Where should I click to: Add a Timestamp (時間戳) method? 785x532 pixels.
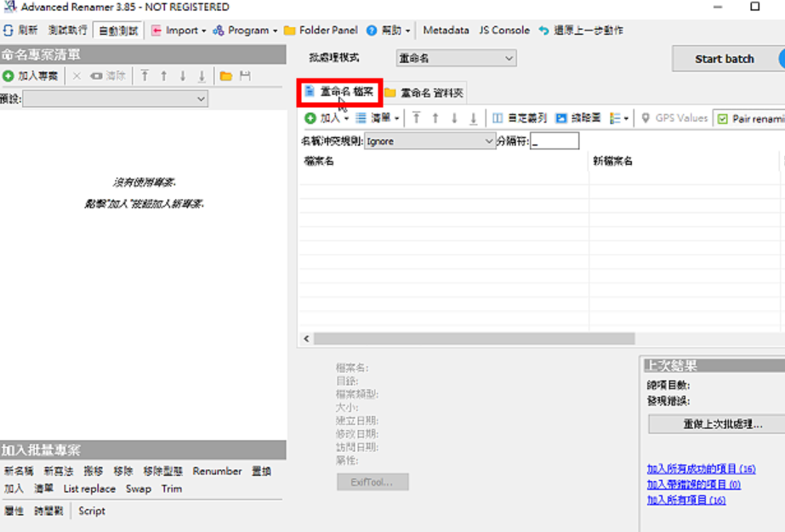coord(48,511)
